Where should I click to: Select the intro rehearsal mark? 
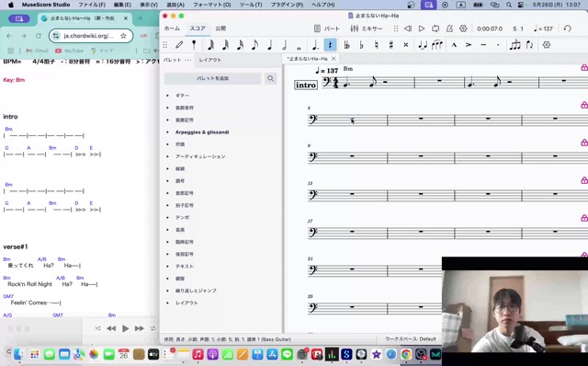click(x=306, y=85)
